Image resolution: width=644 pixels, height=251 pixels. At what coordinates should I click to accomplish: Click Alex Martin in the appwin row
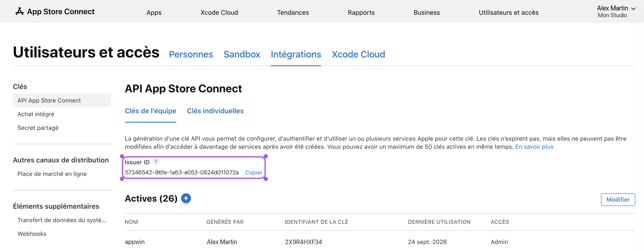click(x=222, y=242)
